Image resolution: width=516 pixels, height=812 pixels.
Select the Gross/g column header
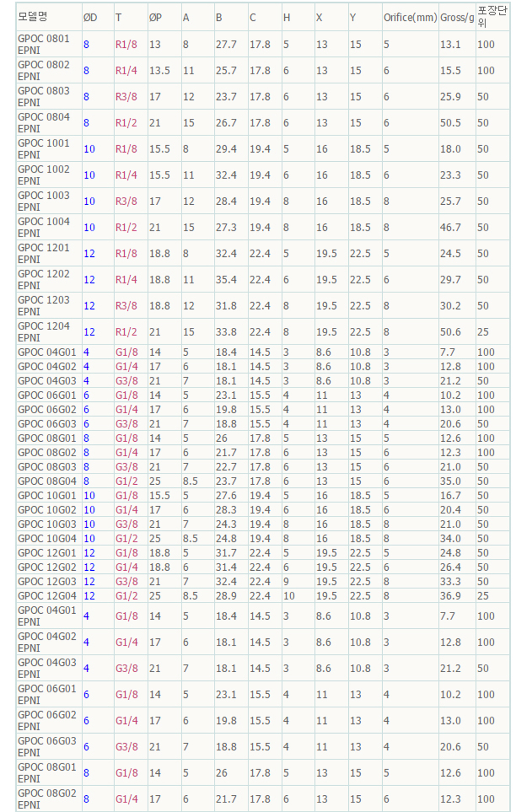tap(457, 18)
